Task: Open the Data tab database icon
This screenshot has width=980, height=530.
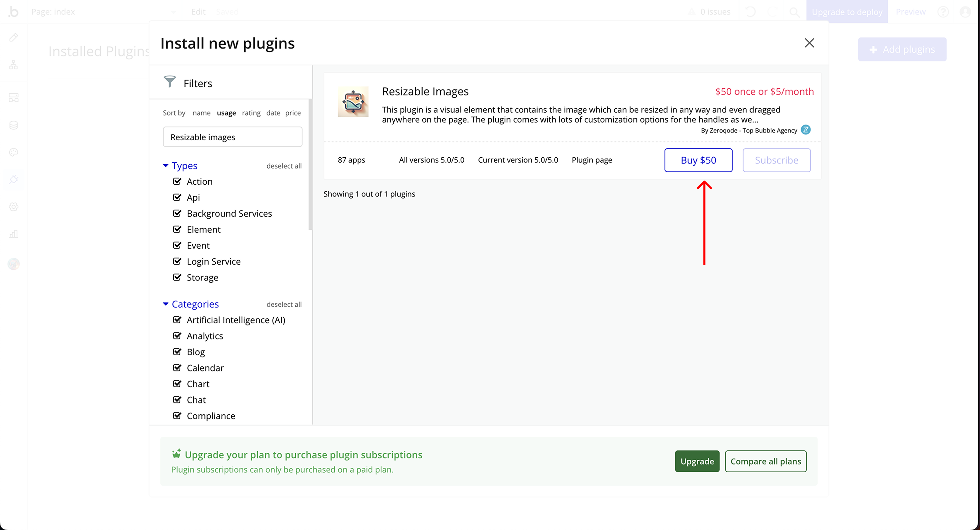Action: click(14, 125)
